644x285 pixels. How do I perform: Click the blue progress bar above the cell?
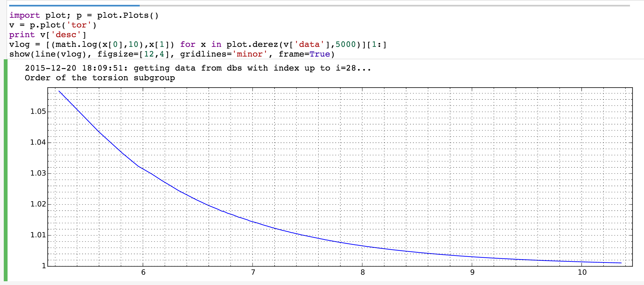click(x=74, y=5)
